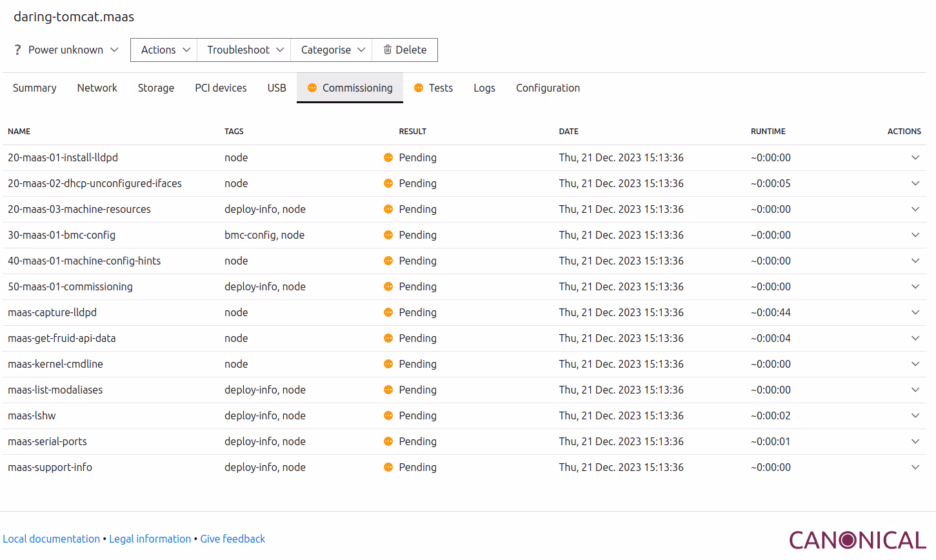936x560 pixels.
Task: Expand actions for 30-maas-01-bmc-config row
Action: click(x=915, y=235)
